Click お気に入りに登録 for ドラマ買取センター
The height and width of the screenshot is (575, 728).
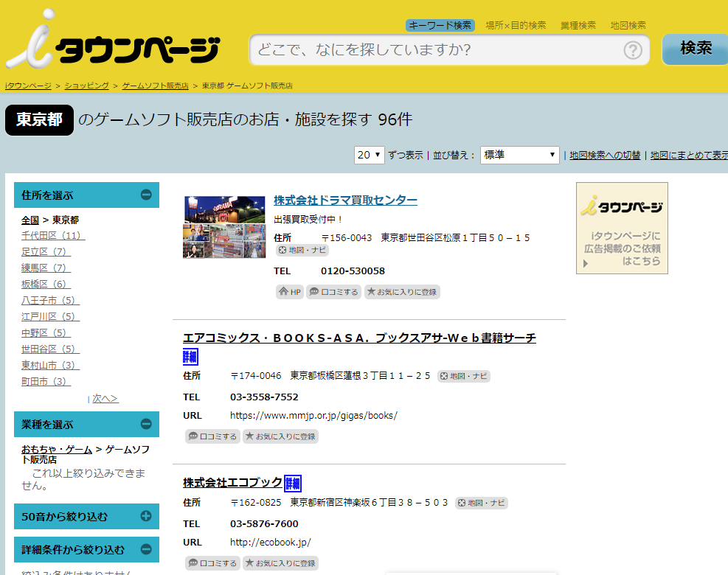coord(402,292)
